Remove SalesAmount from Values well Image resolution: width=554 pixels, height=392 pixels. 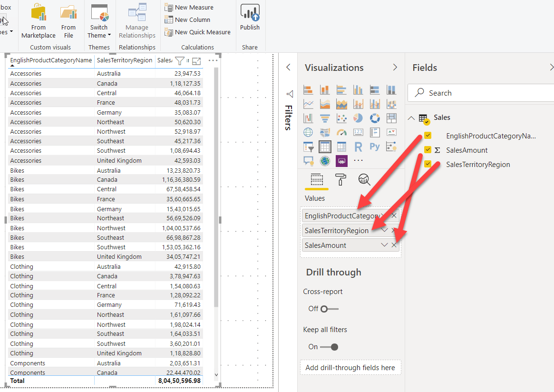coord(394,245)
